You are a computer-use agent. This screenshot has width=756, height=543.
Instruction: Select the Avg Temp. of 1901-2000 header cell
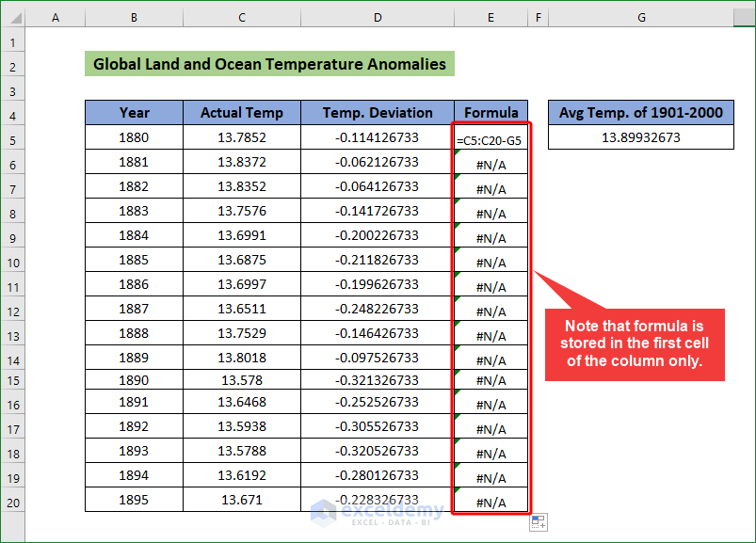(x=641, y=112)
